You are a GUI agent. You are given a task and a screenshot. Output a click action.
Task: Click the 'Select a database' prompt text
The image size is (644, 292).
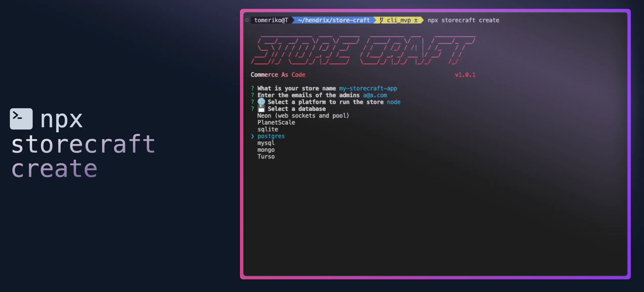(x=297, y=109)
